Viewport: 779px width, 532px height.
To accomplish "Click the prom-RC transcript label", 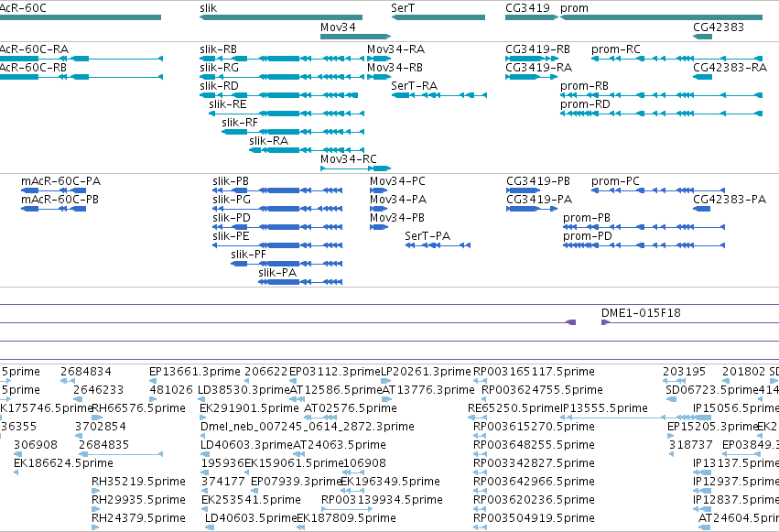I will (615, 49).
